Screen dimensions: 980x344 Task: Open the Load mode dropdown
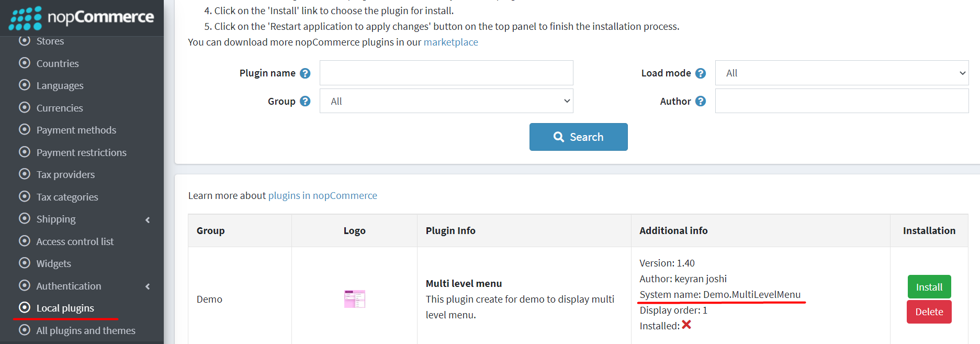tap(841, 73)
